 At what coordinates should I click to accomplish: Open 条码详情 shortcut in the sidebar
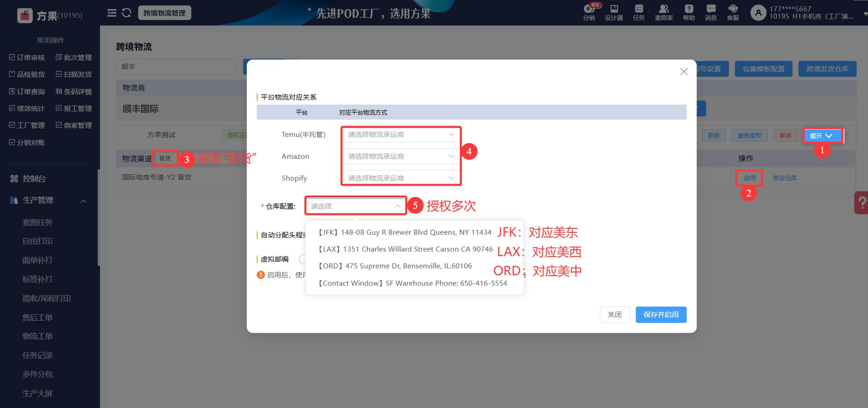(x=74, y=91)
